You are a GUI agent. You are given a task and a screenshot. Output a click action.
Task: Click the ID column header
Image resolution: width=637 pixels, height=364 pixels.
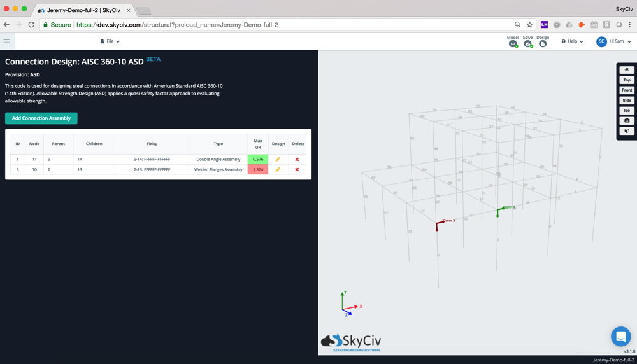(x=17, y=144)
